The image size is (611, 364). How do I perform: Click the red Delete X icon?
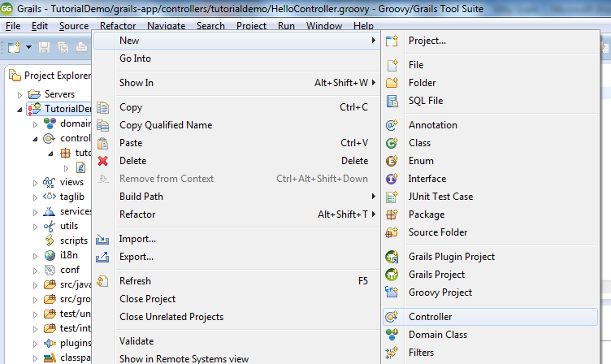103,161
